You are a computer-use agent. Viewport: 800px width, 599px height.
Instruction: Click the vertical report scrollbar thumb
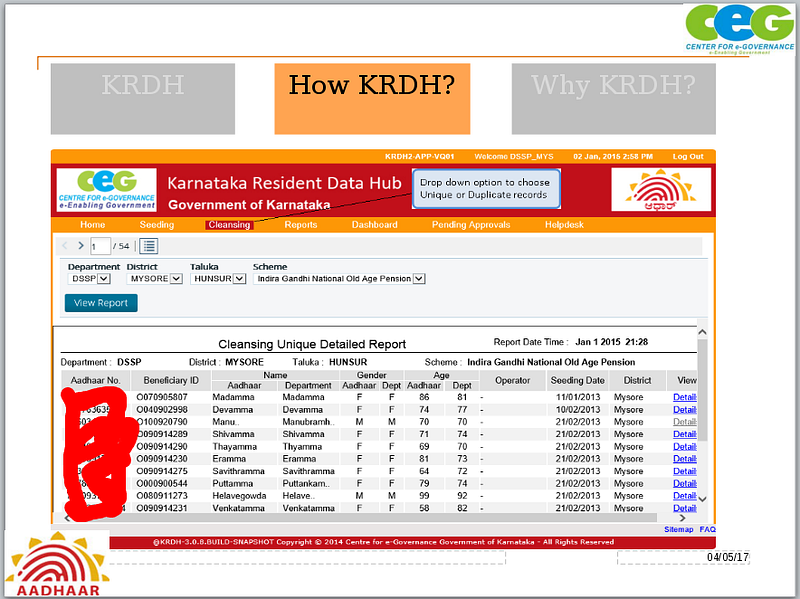pos(702,390)
